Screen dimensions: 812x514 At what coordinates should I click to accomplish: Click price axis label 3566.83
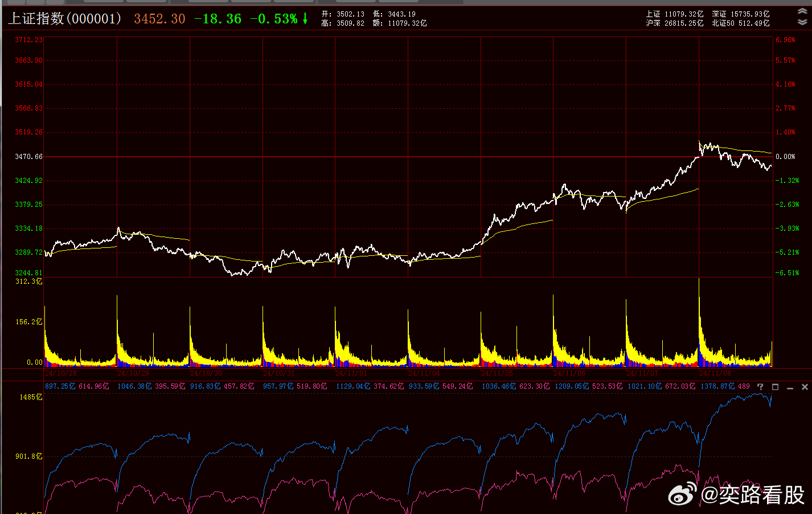[28, 108]
